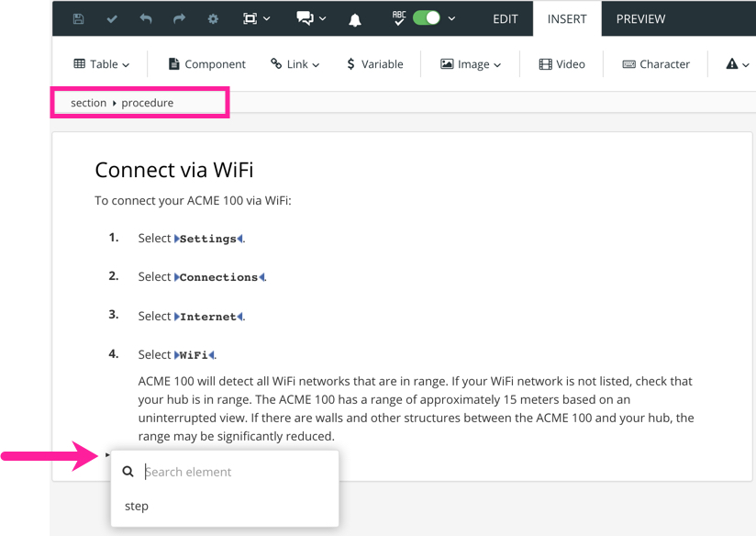Undo the last change
The image size is (756, 536).
coord(145,18)
